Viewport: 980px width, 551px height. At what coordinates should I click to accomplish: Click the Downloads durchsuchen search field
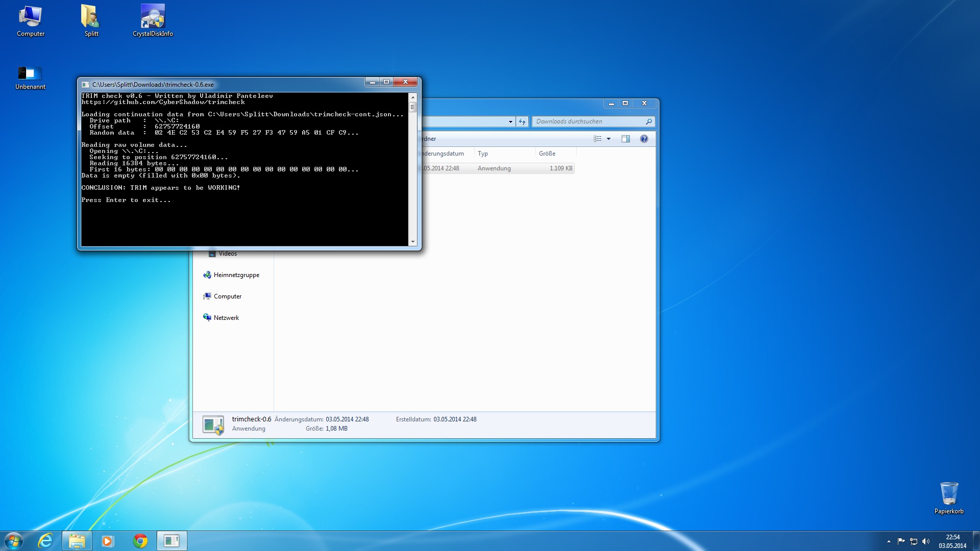click(x=587, y=121)
